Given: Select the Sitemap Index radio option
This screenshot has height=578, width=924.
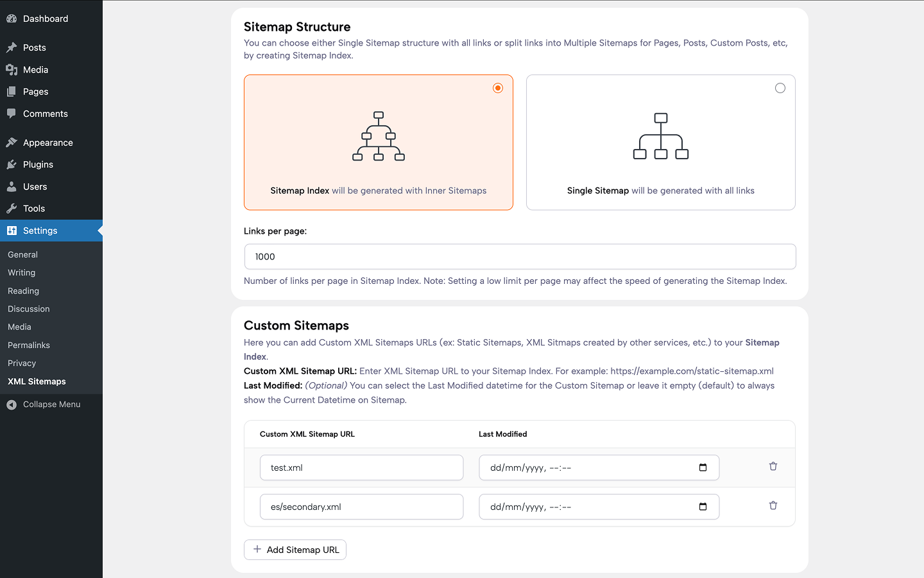Looking at the screenshot, I should 498,88.
